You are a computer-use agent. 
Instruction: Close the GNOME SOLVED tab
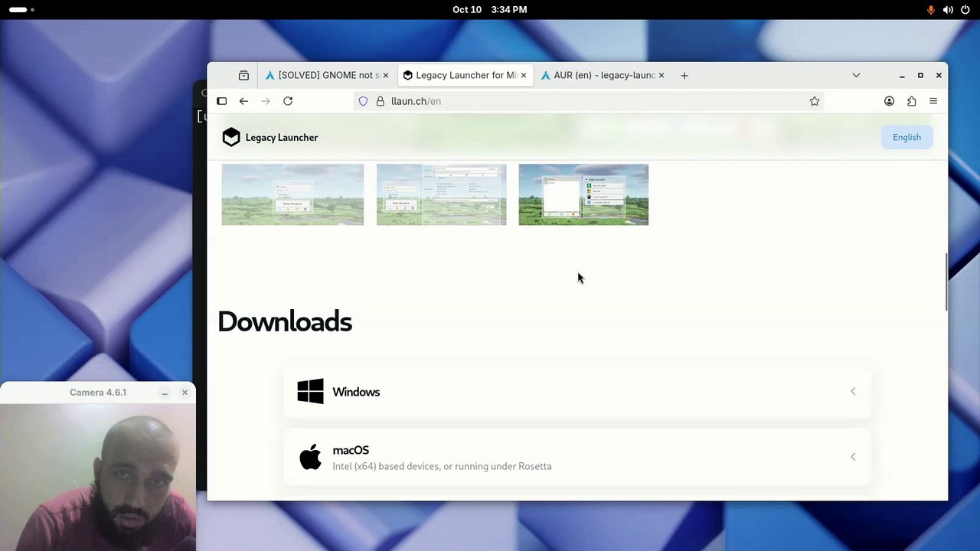pyautogui.click(x=385, y=75)
